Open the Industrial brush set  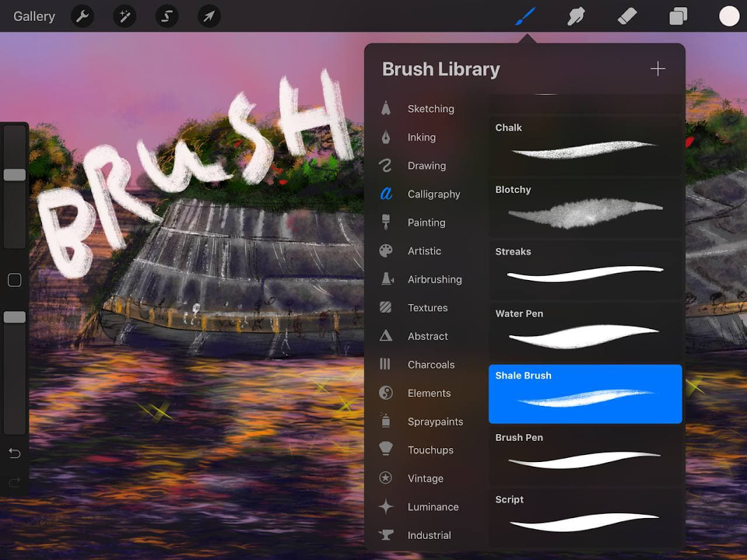(x=429, y=535)
